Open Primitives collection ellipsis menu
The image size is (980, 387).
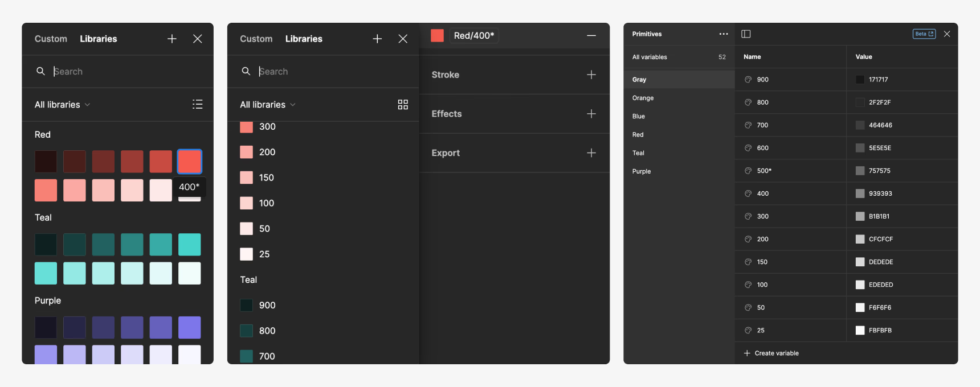(x=724, y=34)
